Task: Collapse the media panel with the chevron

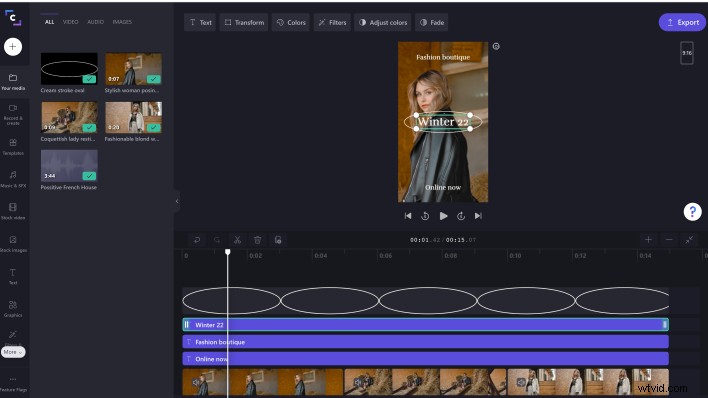Action: [177, 201]
